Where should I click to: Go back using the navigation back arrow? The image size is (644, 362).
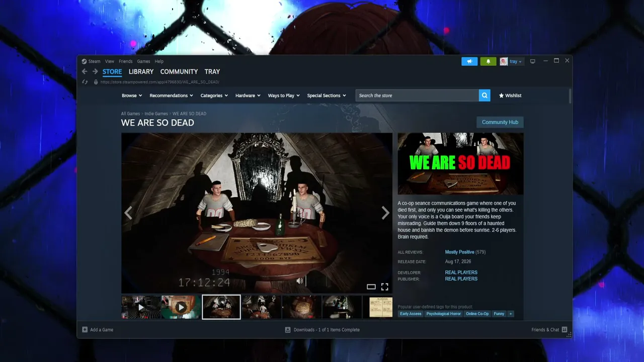[x=85, y=71]
